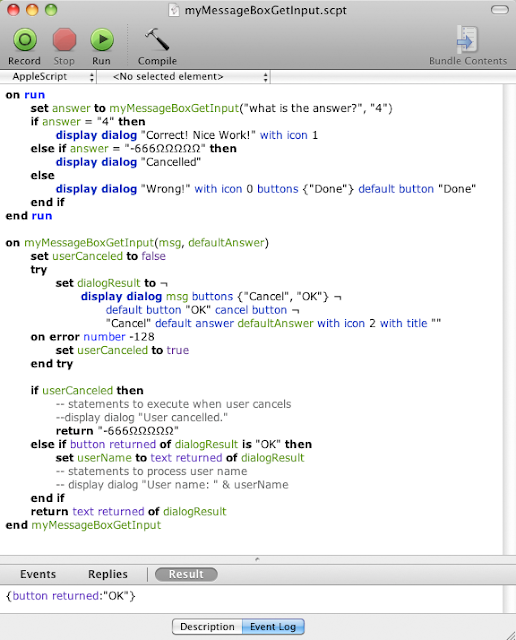516x640 pixels.
Task: Open Bundle Contents drawer icon
Action: pos(467,39)
